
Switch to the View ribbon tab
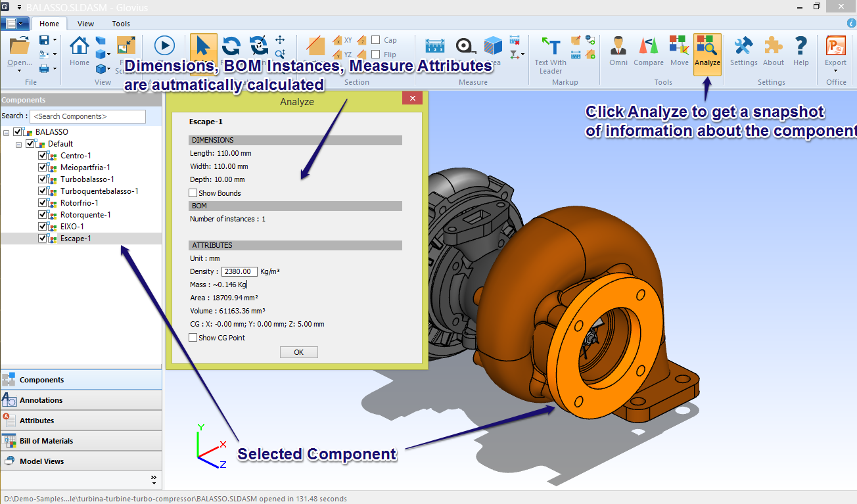click(85, 24)
